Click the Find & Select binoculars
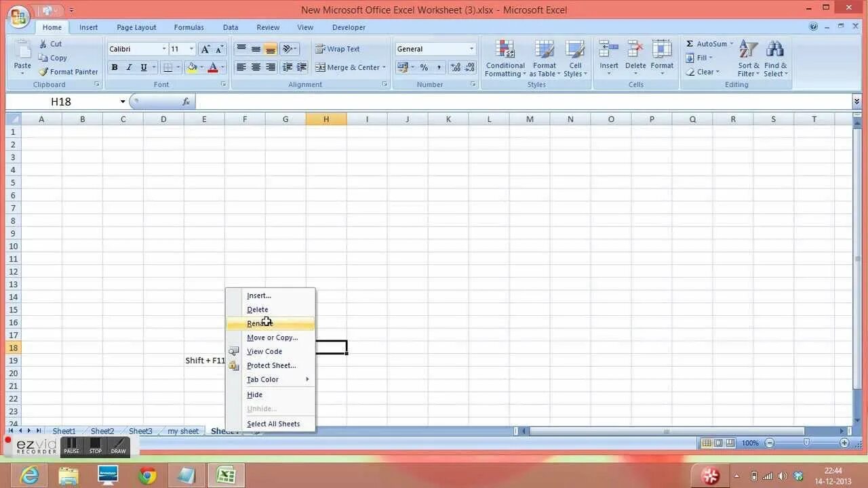 click(775, 50)
